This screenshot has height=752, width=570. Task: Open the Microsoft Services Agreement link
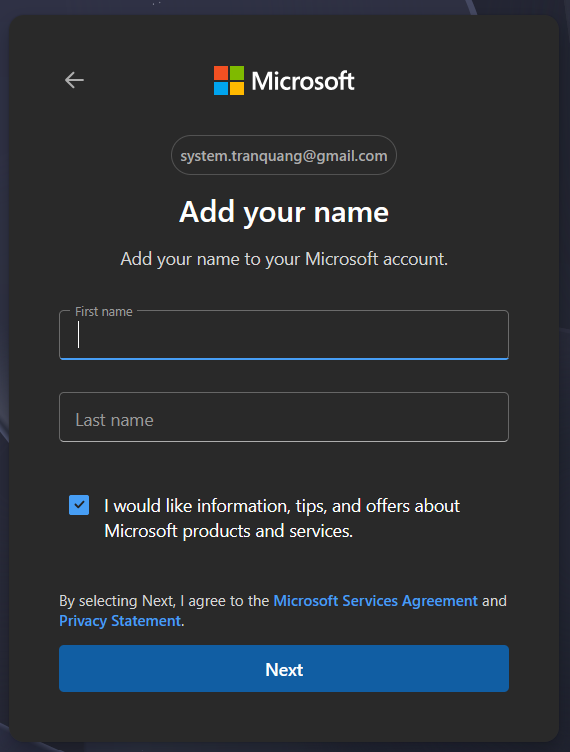click(x=375, y=601)
